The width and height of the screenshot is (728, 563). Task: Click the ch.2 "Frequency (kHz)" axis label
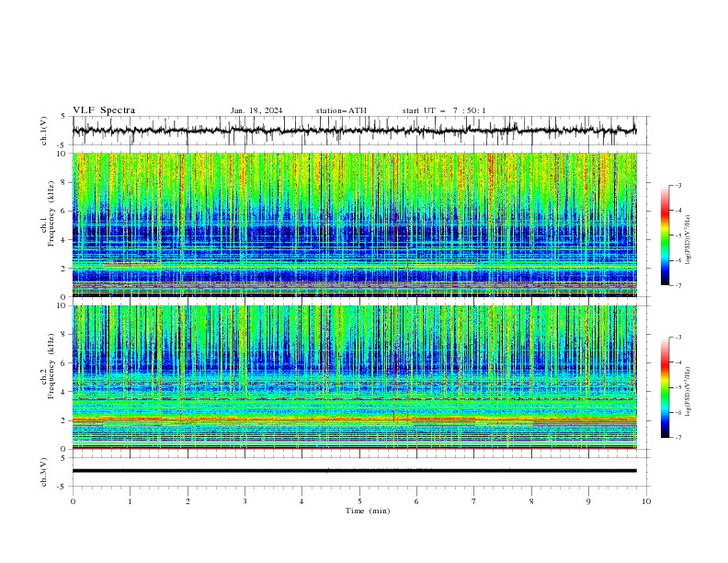click(51, 365)
